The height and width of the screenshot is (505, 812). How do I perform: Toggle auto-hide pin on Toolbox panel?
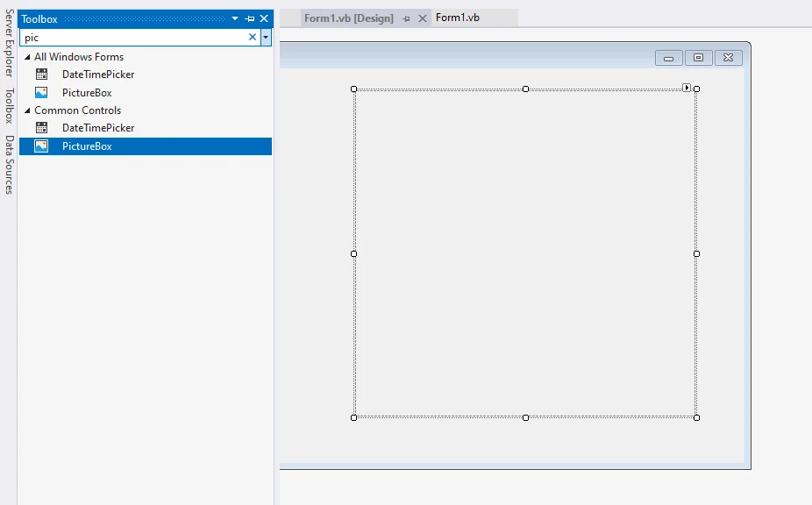[x=250, y=19]
